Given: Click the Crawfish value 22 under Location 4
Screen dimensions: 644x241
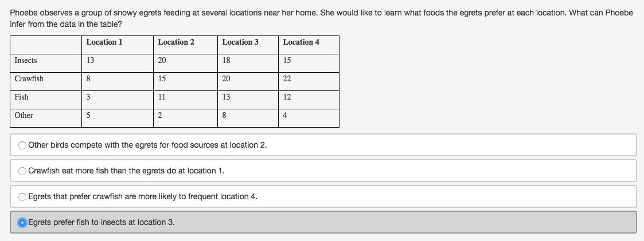Looking at the screenshot, I should [287, 78].
